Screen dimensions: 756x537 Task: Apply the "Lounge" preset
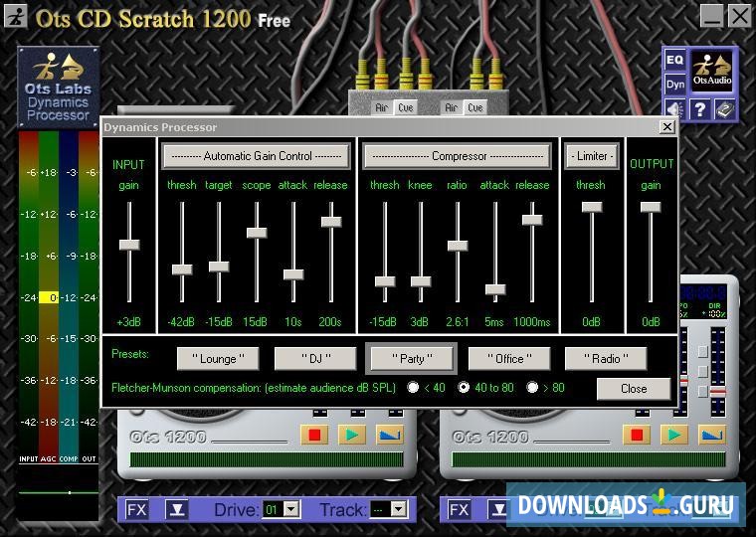218,359
